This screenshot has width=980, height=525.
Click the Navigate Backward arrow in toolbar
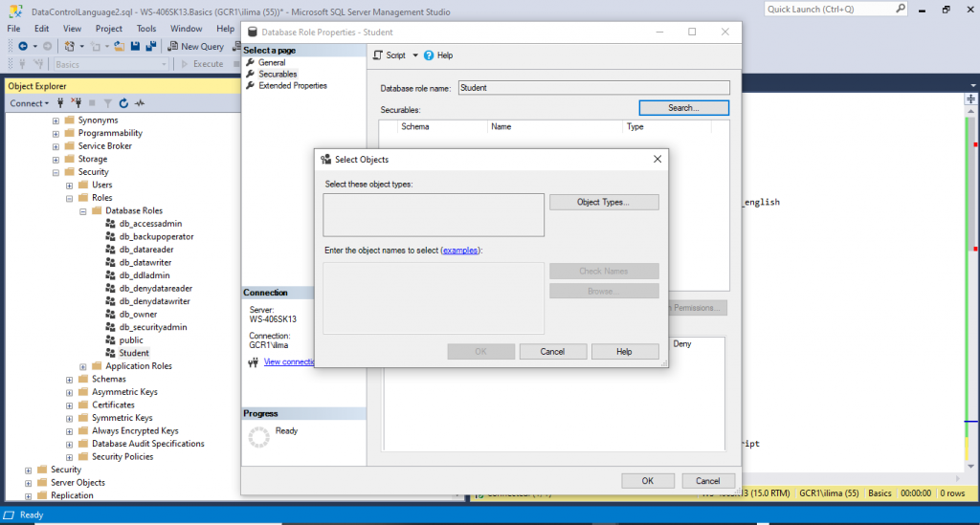[23, 46]
